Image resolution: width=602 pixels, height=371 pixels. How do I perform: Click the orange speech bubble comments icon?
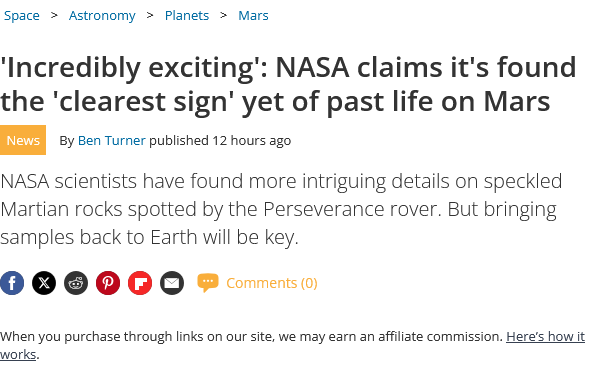tap(208, 283)
